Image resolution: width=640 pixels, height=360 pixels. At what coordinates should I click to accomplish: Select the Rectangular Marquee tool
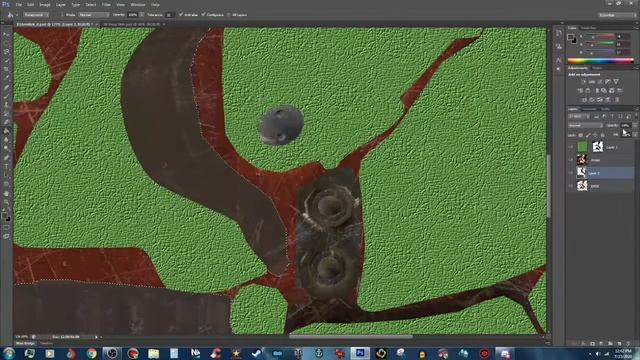point(6,43)
